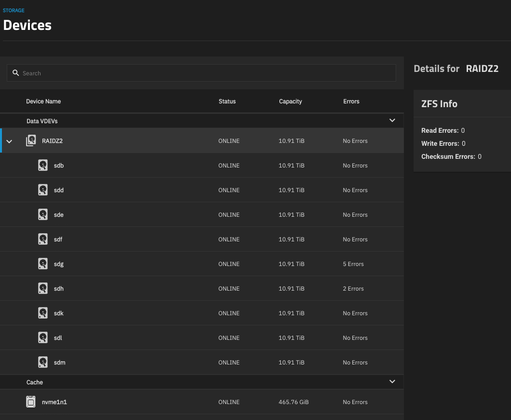This screenshot has height=420, width=511.
Task: Click the 10.91 TiB capacity of sdk
Action: click(291, 313)
